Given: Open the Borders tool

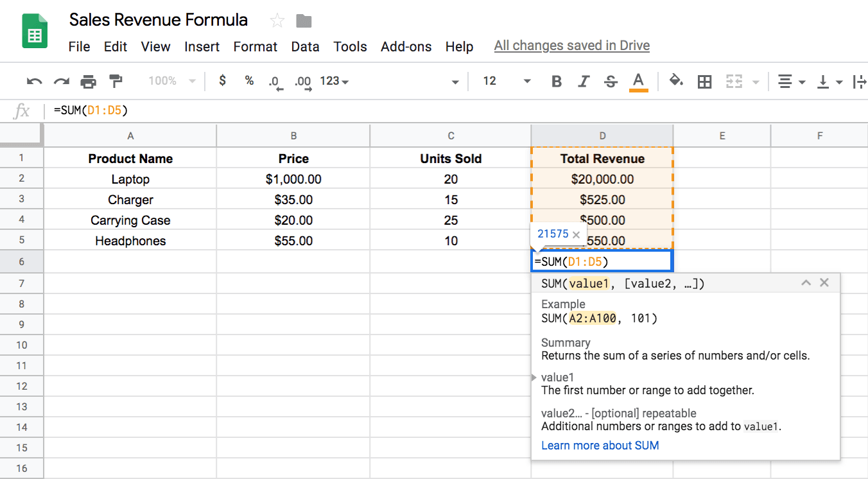Looking at the screenshot, I should pyautogui.click(x=704, y=82).
